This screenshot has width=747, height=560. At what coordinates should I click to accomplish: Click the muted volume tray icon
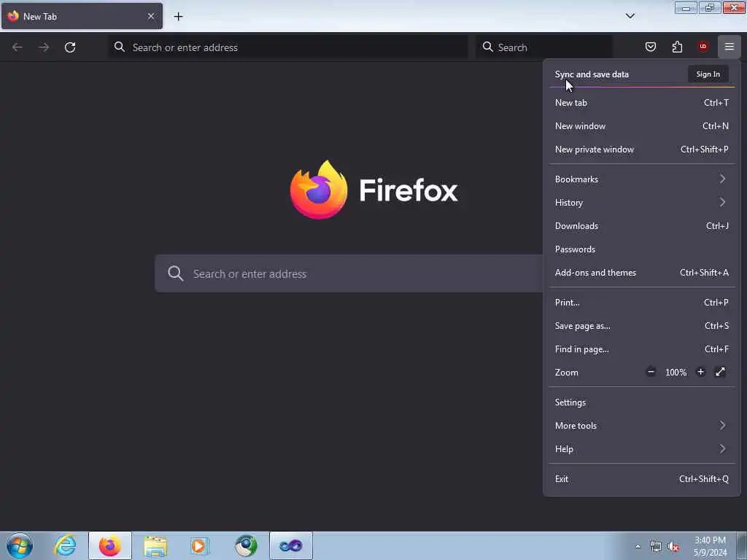[x=673, y=547]
